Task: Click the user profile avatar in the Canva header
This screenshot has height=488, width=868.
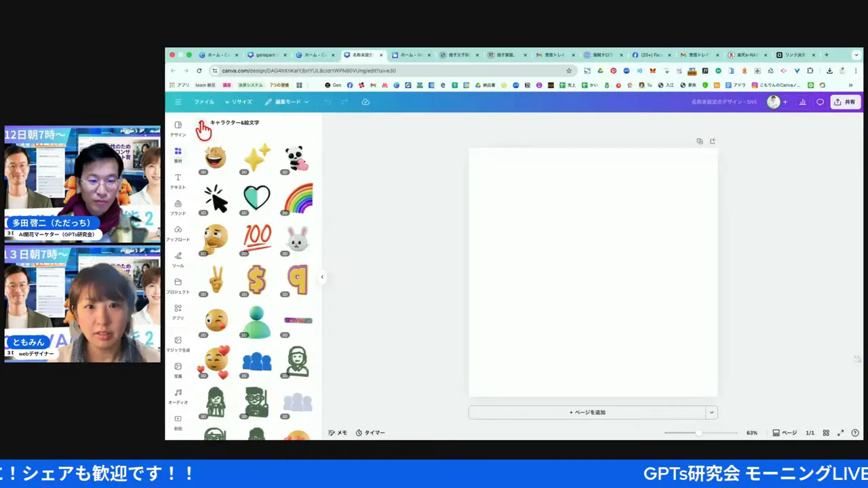Action: tap(773, 102)
